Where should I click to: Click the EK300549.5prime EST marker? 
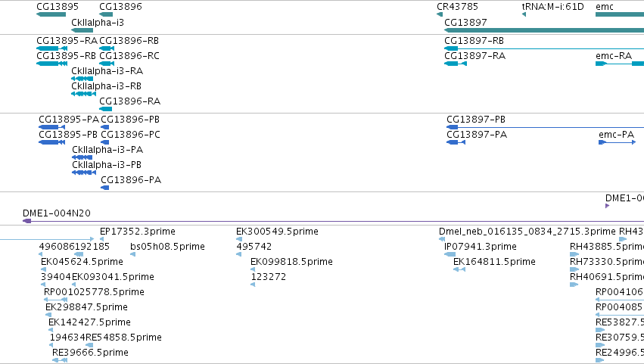pyautogui.click(x=239, y=239)
